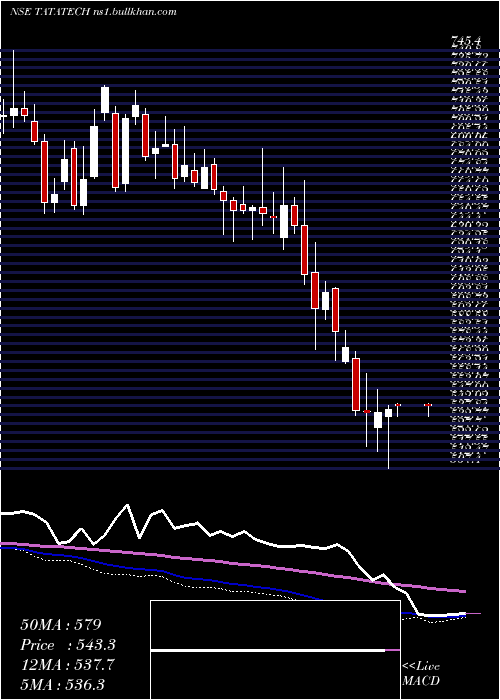Click the <<Live MACD label
The image size is (500, 700).
click(421, 673)
